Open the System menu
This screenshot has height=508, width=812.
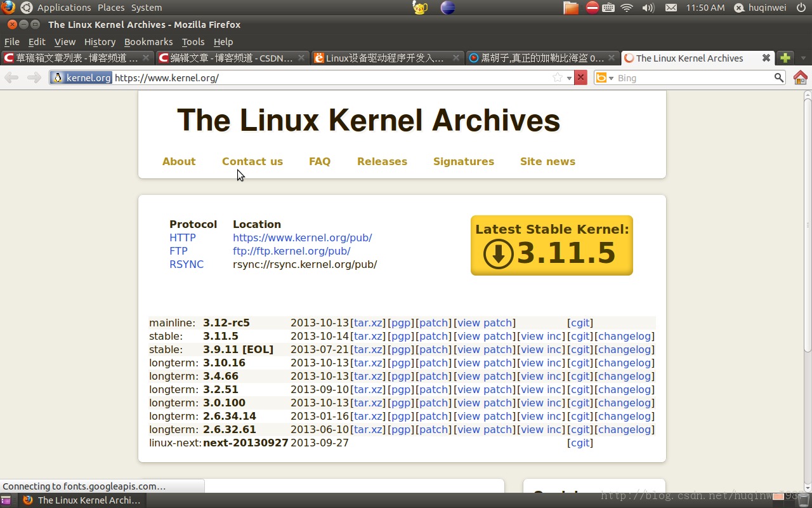(x=147, y=8)
